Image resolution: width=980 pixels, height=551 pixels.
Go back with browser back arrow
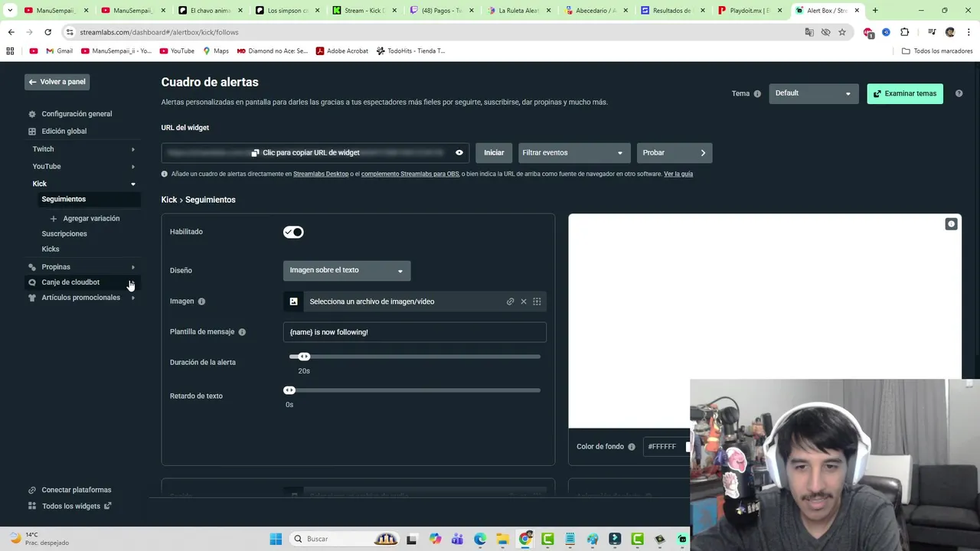point(11,32)
